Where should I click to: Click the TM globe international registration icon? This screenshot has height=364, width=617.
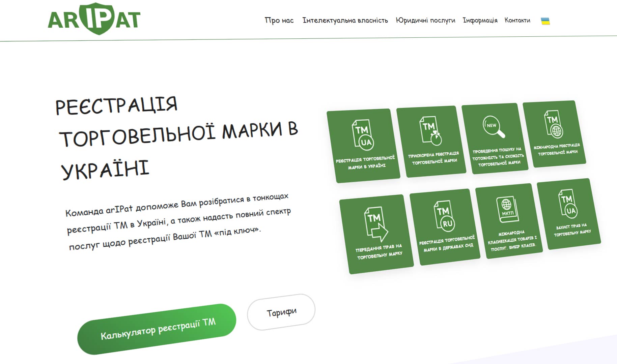(x=554, y=124)
